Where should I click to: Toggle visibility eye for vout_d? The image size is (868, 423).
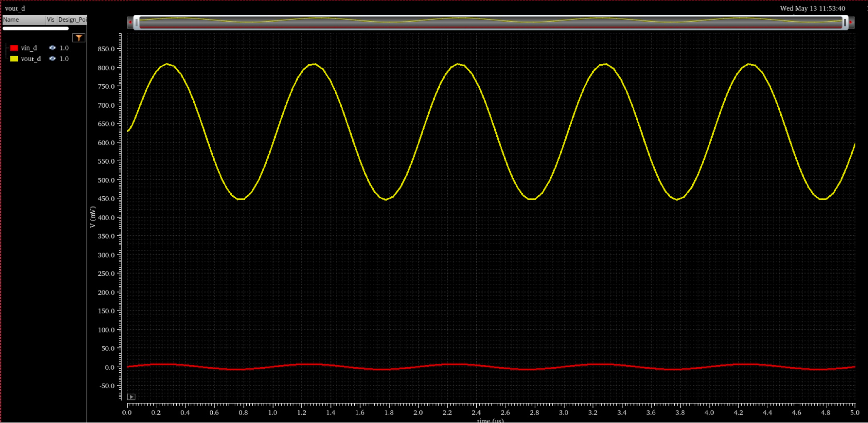(x=53, y=59)
